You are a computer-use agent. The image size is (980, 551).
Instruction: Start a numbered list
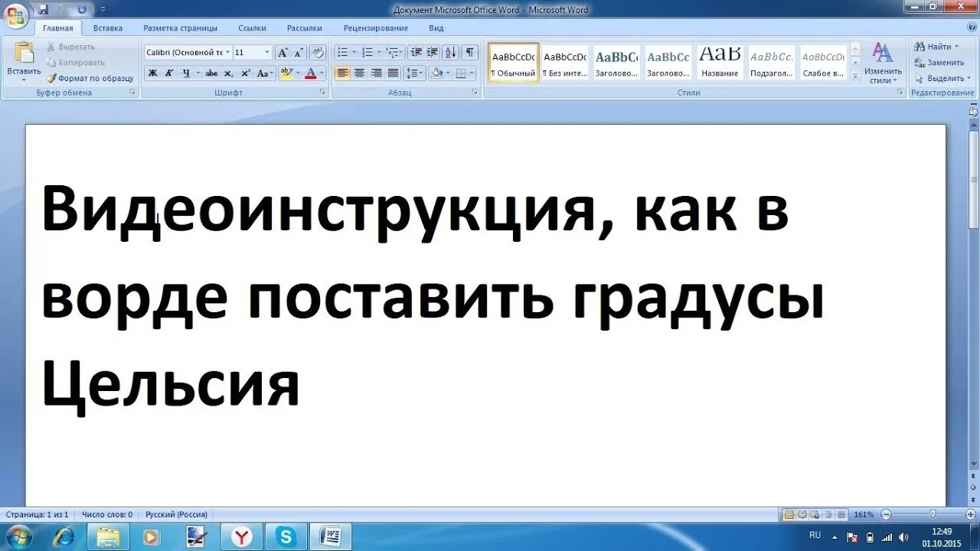point(367,53)
